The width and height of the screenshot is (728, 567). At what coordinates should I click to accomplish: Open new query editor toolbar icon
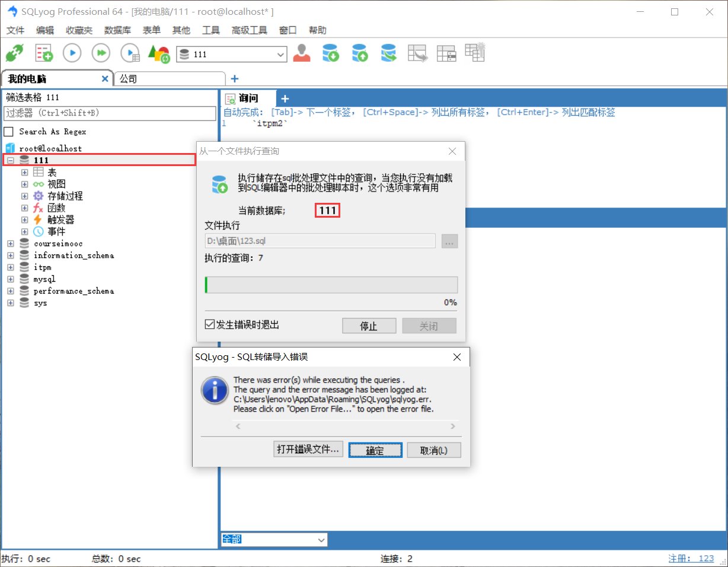pos(44,53)
